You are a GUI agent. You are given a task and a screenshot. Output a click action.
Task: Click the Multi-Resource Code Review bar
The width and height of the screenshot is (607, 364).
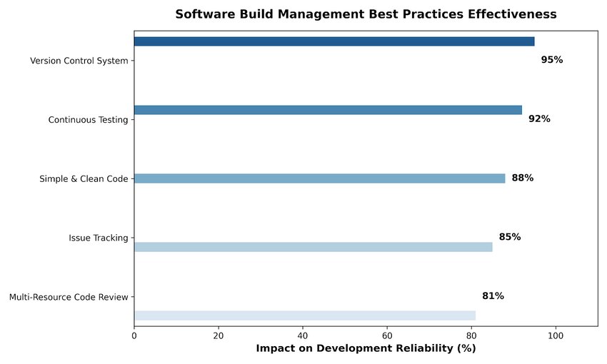[305, 315]
